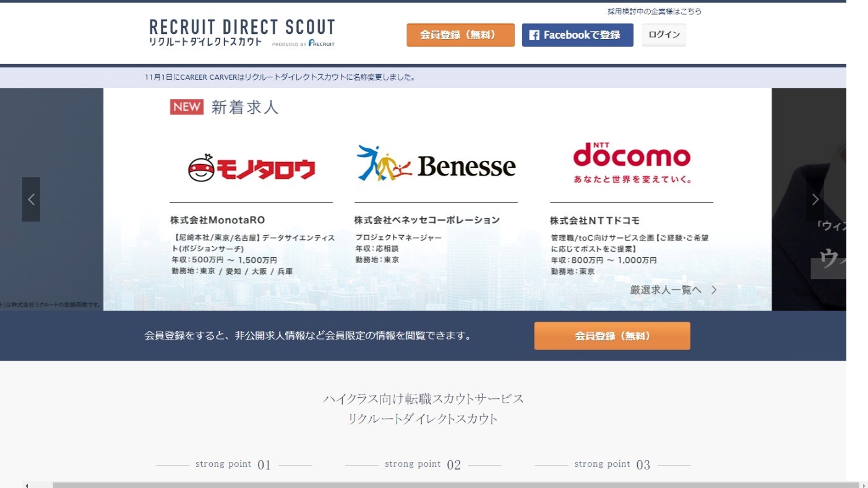Click the horizontal scrollbar left arrow

click(27, 485)
